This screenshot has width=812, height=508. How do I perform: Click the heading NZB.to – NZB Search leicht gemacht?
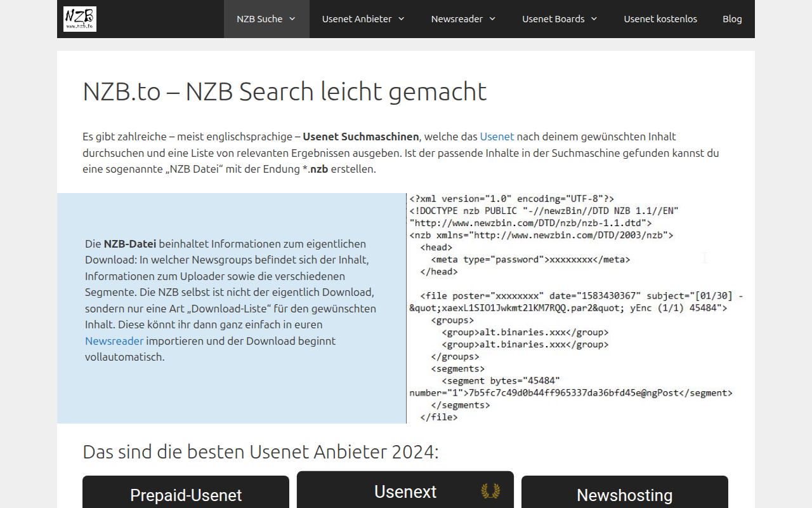285,91
